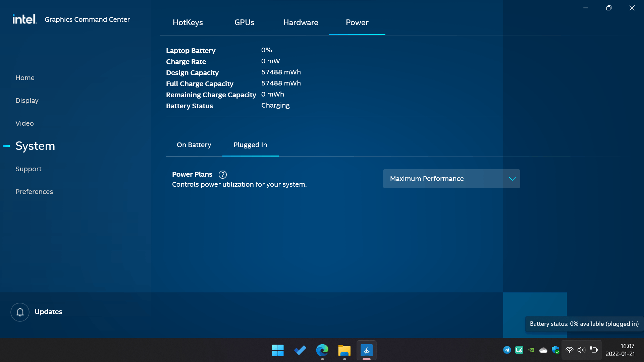
Task: Open the OneDrive cloud tray icon
Action: [x=543, y=350]
